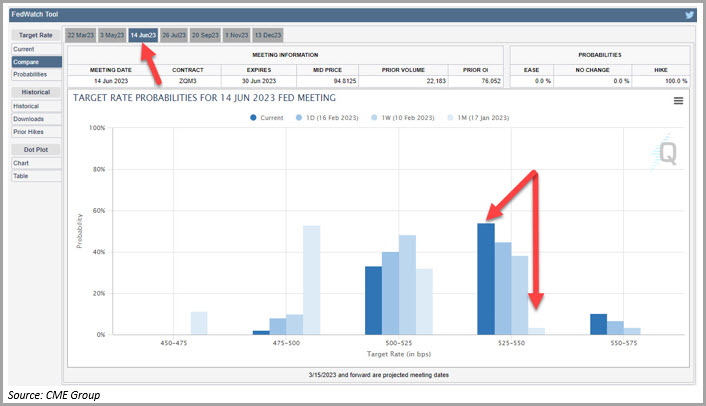Open the Compare view in sidebar

[x=36, y=62]
